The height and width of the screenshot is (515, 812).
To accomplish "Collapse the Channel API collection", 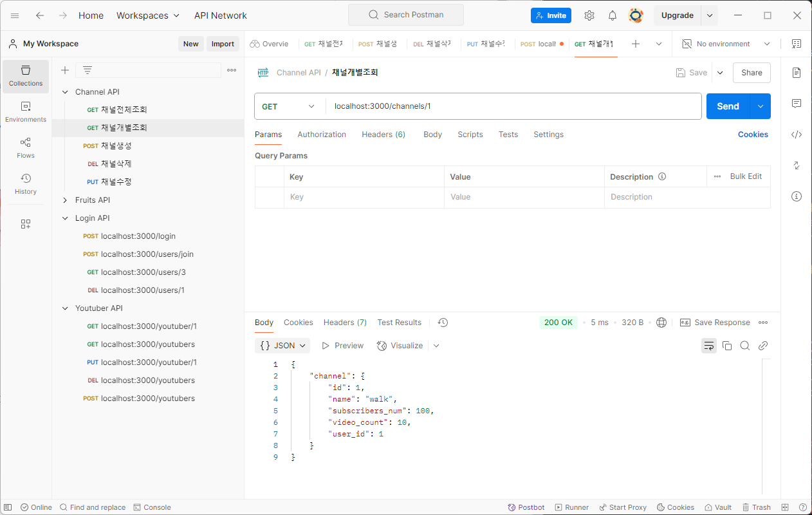I will click(65, 92).
